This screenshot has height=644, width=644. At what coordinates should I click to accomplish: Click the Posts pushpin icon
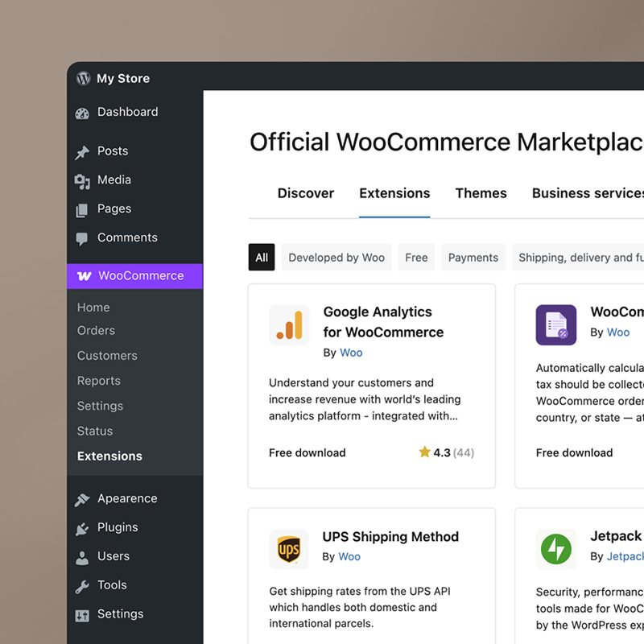click(82, 152)
